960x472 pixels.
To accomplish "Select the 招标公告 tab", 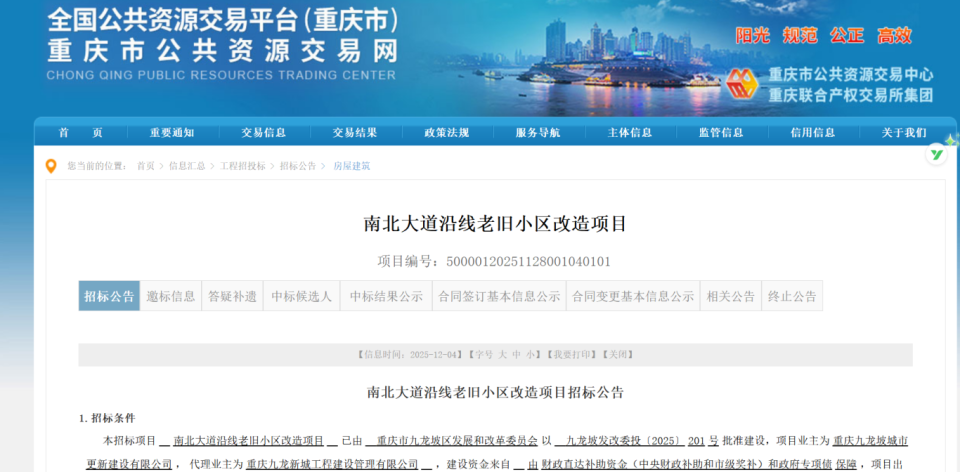I will [x=110, y=296].
